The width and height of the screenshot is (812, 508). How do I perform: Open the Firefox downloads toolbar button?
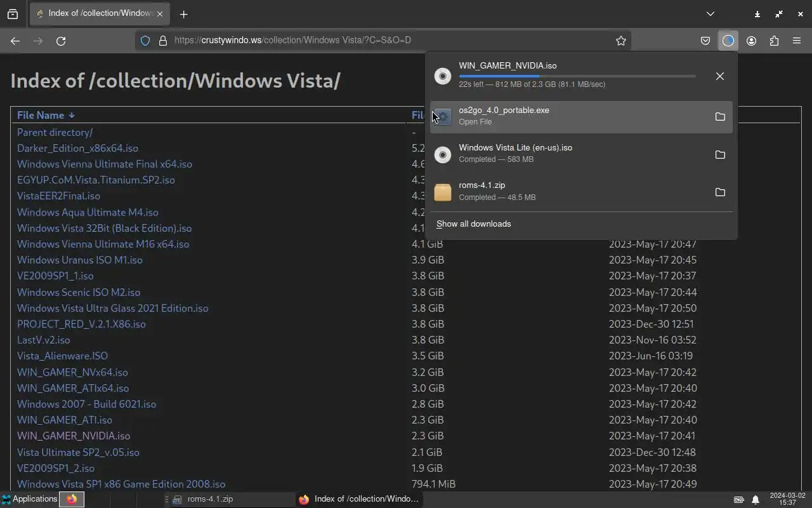(728, 41)
